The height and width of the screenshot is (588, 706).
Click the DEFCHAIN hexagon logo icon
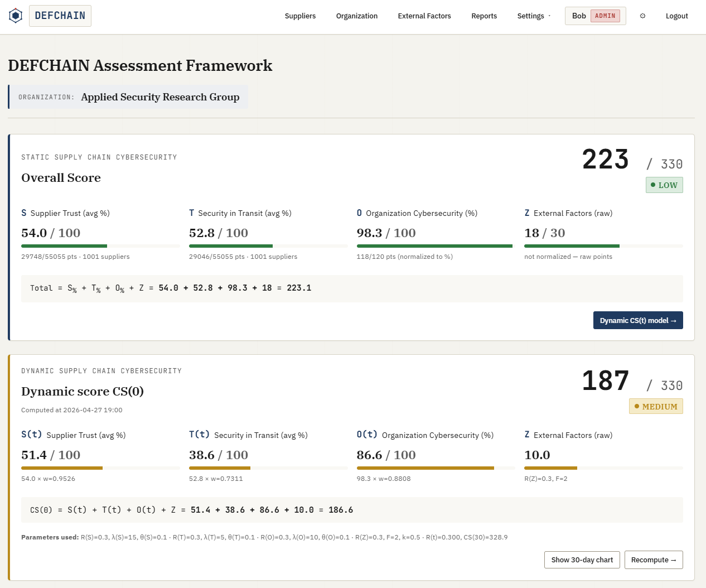point(16,16)
